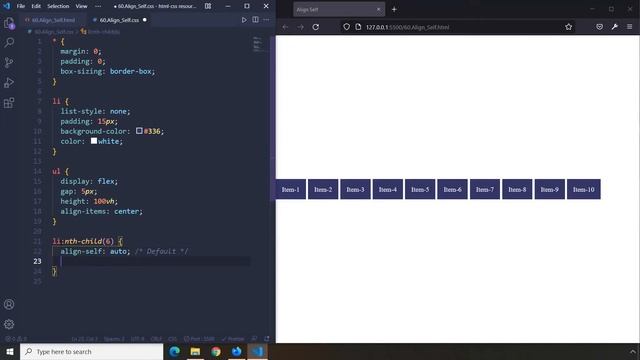Expand the overflow menu ellipsis in menu bar
The height and width of the screenshot is (360, 640).
tap(98, 6)
